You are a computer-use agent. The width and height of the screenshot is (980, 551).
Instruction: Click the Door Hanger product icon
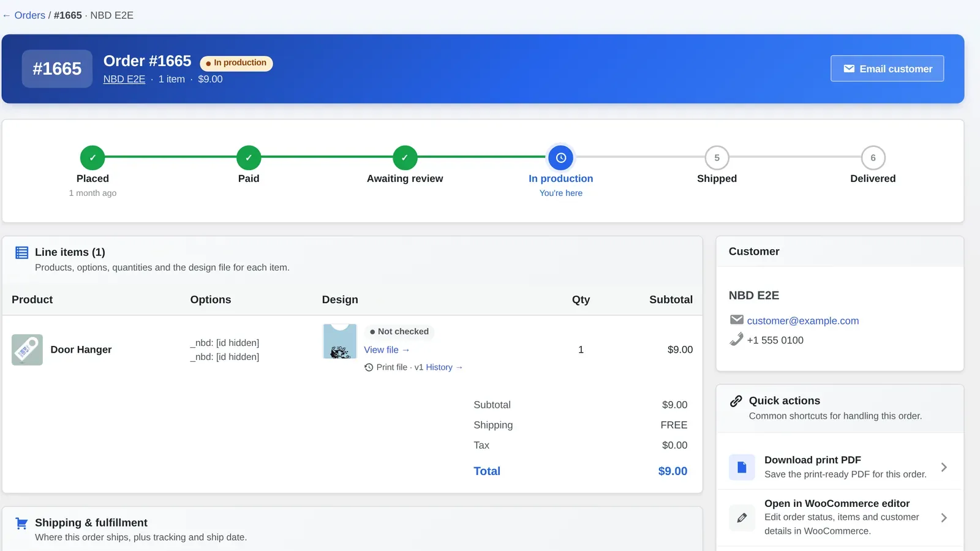click(x=27, y=350)
